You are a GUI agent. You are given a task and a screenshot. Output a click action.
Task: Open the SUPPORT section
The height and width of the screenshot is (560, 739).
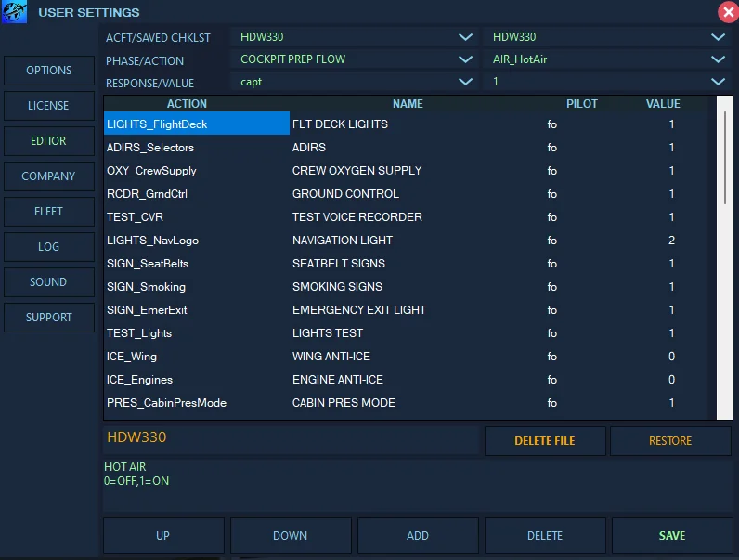(49, 318)
